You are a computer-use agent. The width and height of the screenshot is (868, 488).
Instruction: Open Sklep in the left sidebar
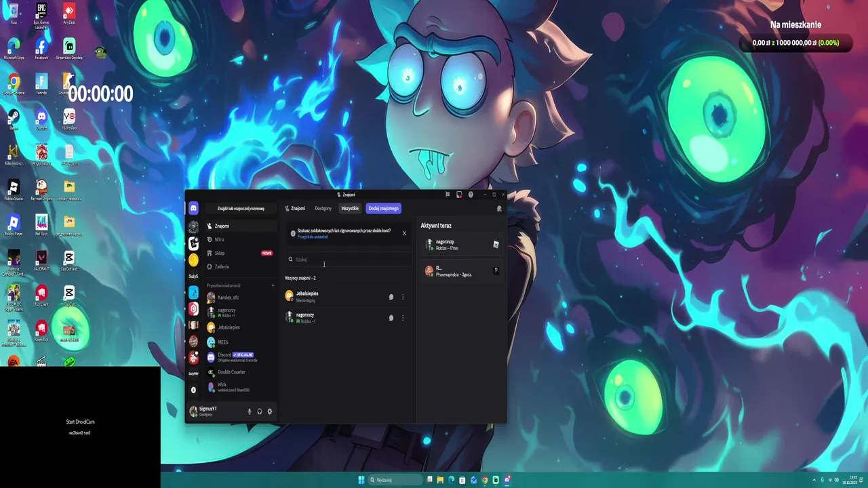241,253
